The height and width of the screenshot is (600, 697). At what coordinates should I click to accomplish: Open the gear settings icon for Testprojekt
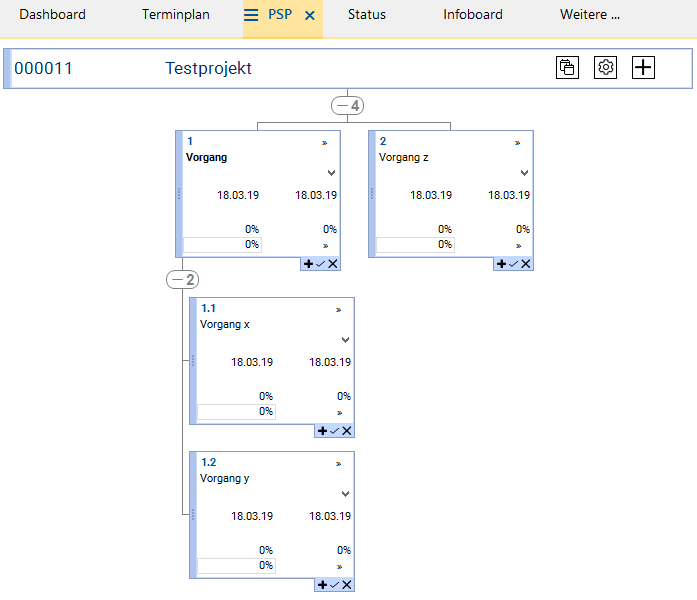605,68
